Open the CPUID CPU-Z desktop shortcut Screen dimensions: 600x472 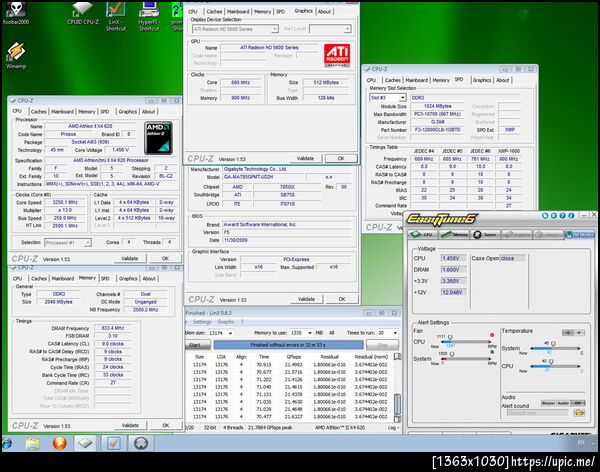tap(83, 12)
